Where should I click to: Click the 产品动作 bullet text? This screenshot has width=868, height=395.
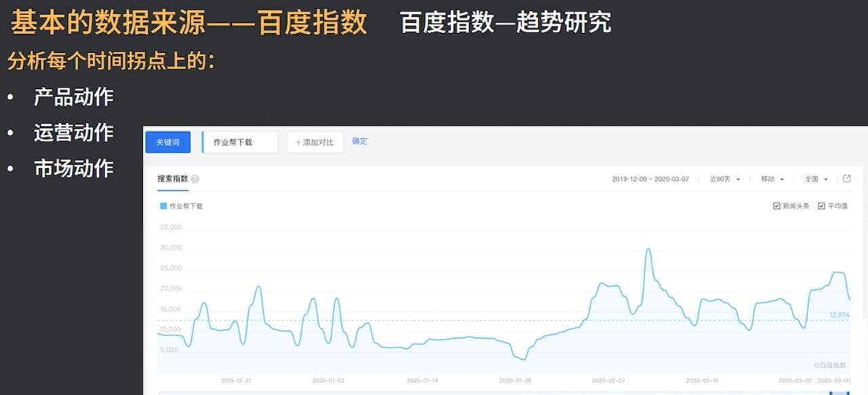(x=74, y=97)
